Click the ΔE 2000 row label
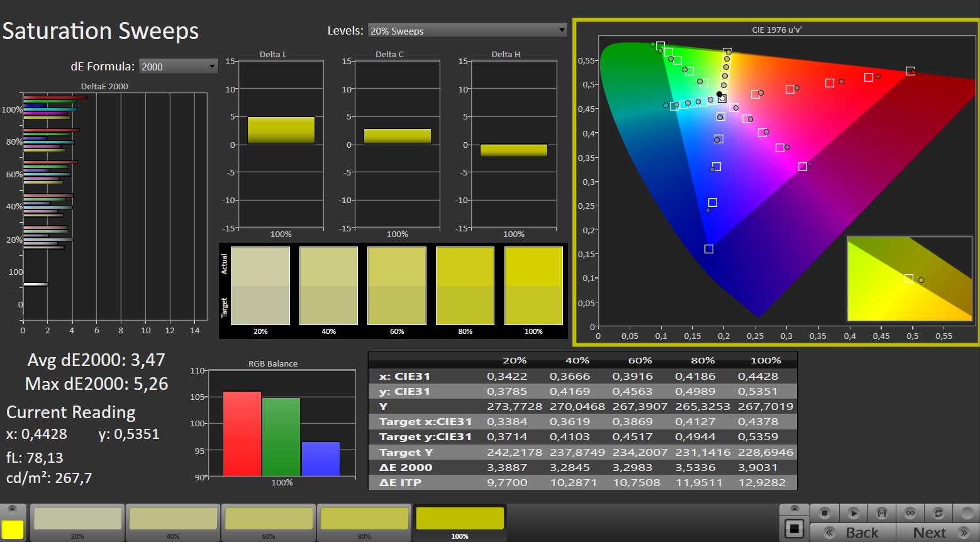Screen dimensions: 980x542 point(406,467)
